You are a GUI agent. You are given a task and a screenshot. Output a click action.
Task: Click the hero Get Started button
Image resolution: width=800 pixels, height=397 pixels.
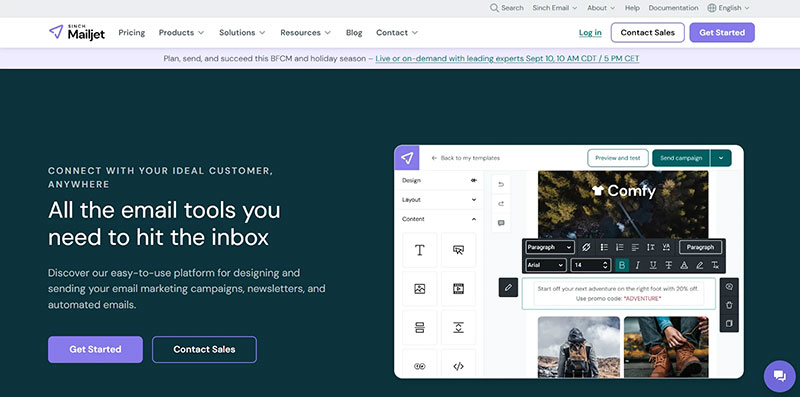pos(95,350)
